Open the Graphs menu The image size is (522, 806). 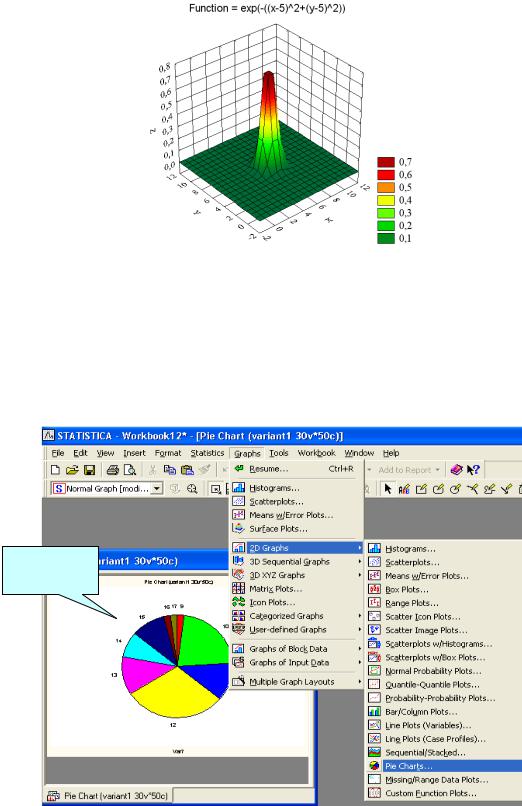(247, 453)
